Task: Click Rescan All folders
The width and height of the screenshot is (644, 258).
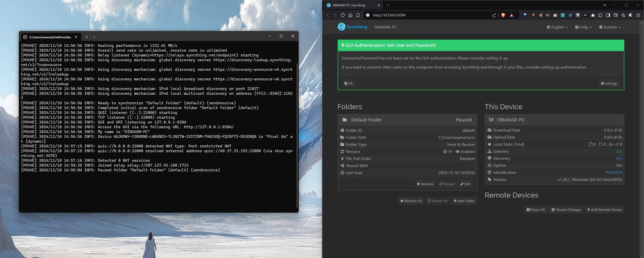Action: tap(437, 201)
